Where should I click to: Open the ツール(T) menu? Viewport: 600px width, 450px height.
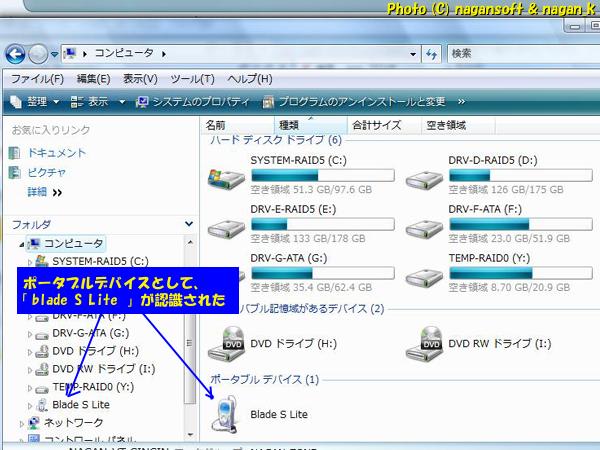tap(192, 78)
